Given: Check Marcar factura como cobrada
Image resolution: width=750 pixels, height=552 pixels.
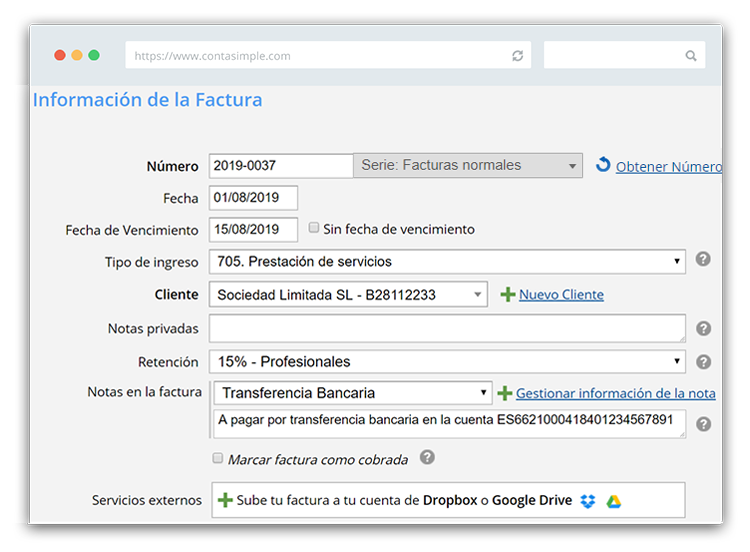Looking at the screenshot, I should click(x=218, y=458).
